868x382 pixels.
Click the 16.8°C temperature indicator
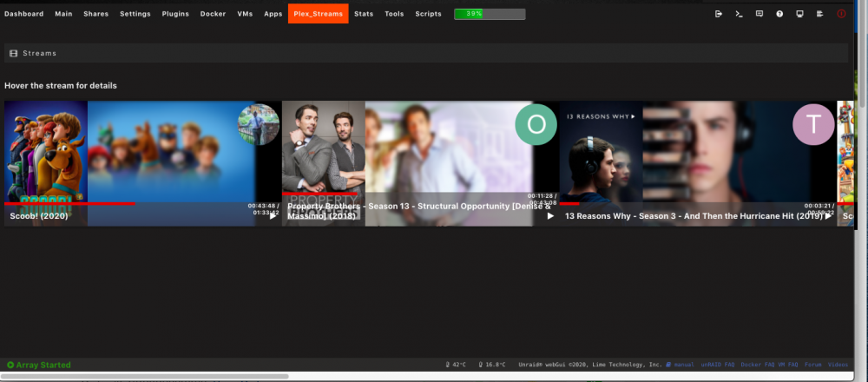coord(490,365)
